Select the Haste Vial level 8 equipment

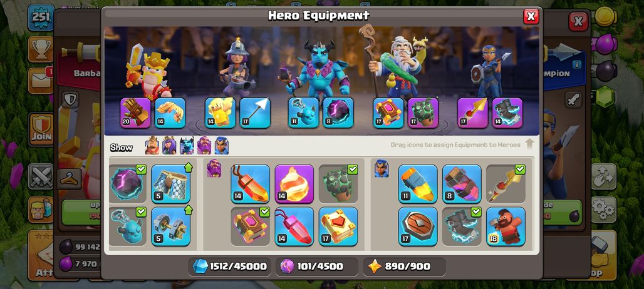(462, 184)
